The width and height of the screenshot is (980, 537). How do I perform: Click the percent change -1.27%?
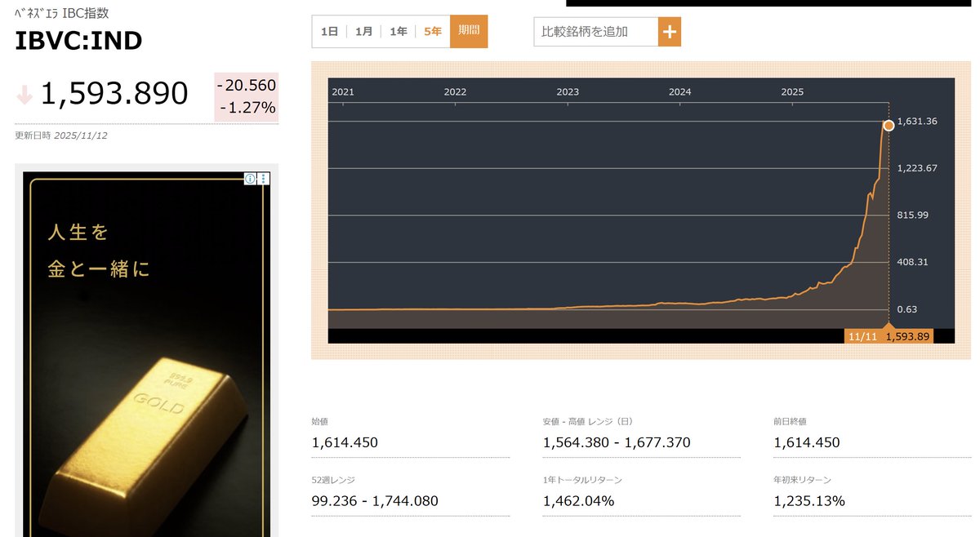248,108
